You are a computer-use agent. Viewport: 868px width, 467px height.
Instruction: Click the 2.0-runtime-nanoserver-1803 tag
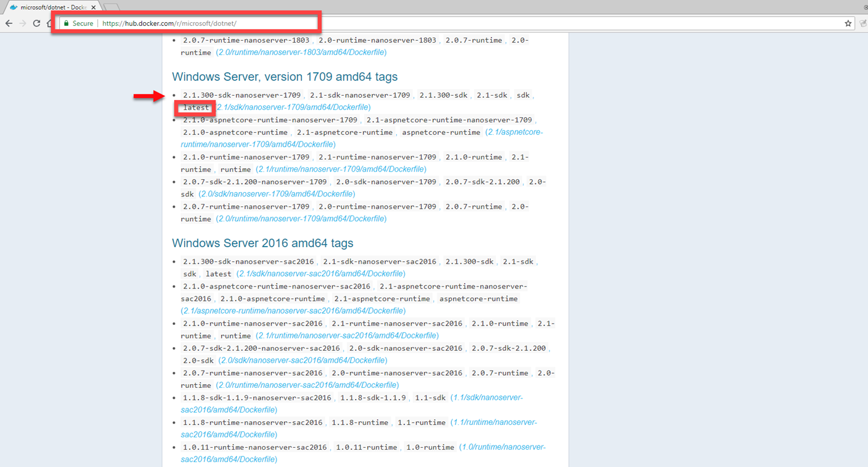coord(377,40)
